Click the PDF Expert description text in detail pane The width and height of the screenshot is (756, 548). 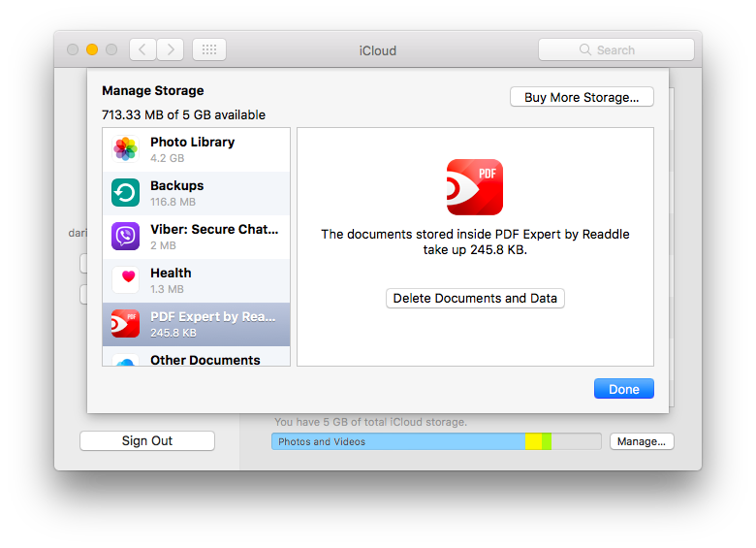point(475,242)
